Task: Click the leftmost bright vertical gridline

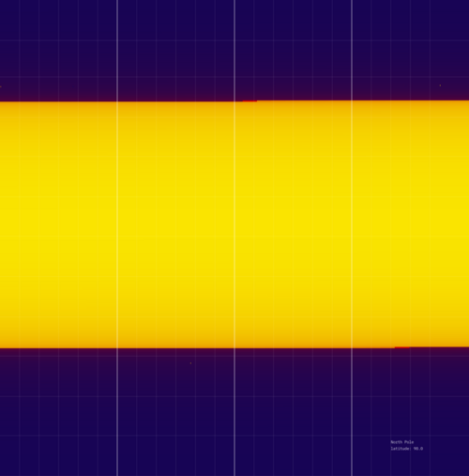Action: (117, 238)
